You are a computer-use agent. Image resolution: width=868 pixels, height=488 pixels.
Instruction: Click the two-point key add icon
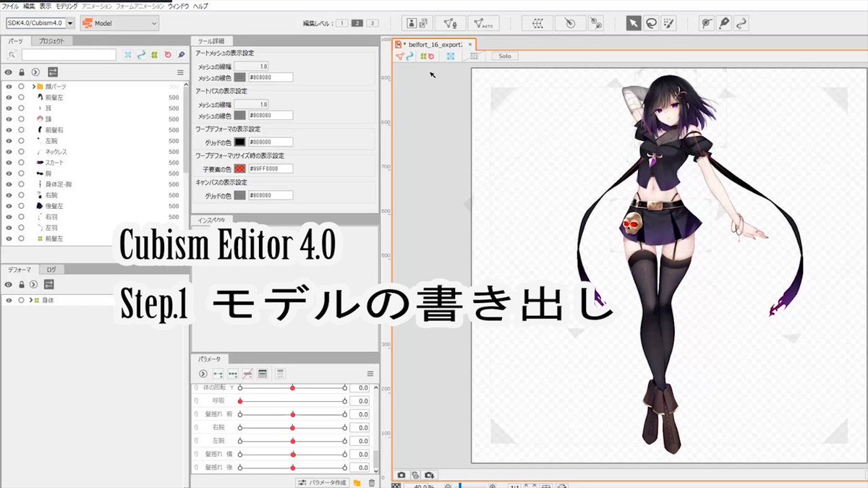coord(218,374)
